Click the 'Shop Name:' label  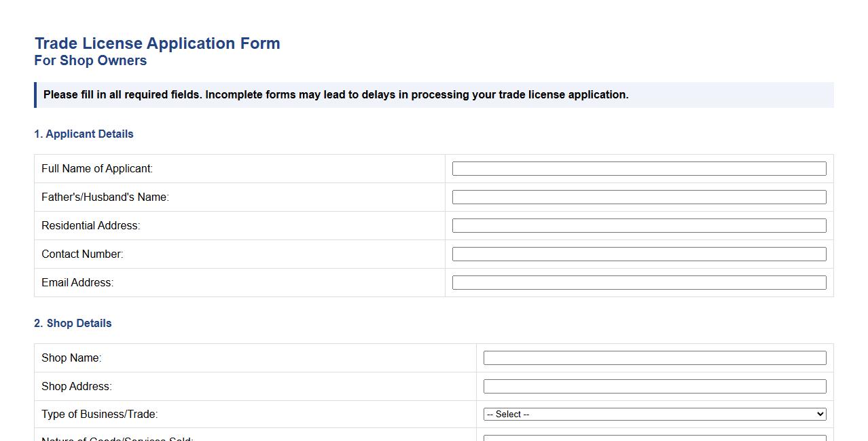point(71,358)
